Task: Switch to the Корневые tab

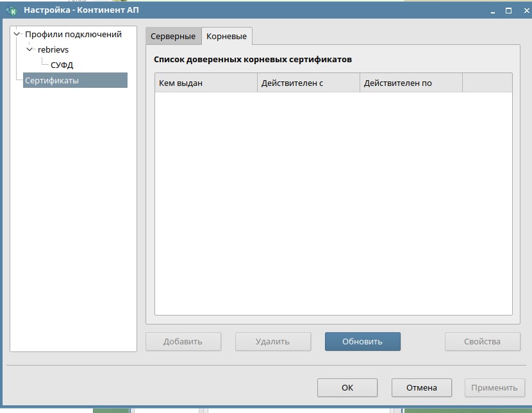Action: 227,37
